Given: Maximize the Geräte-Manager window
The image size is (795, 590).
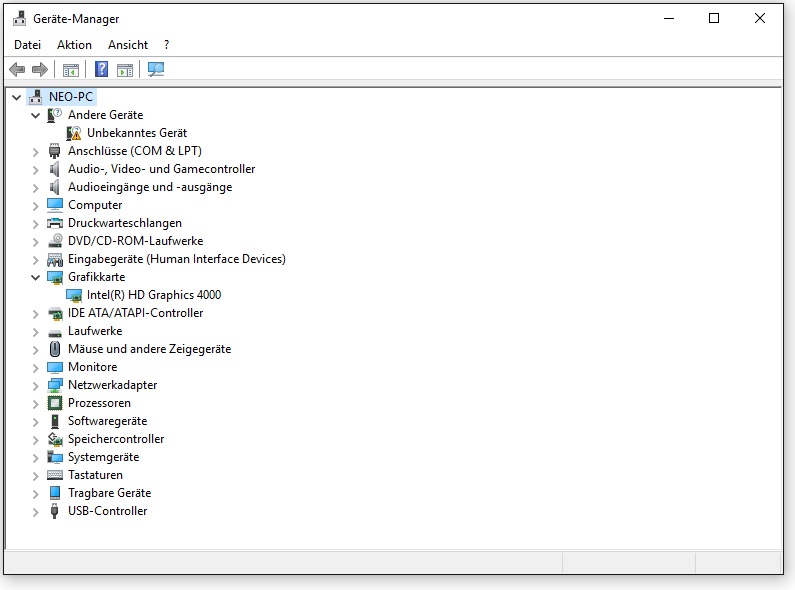Looking at the screenshot, I should 714,18.
